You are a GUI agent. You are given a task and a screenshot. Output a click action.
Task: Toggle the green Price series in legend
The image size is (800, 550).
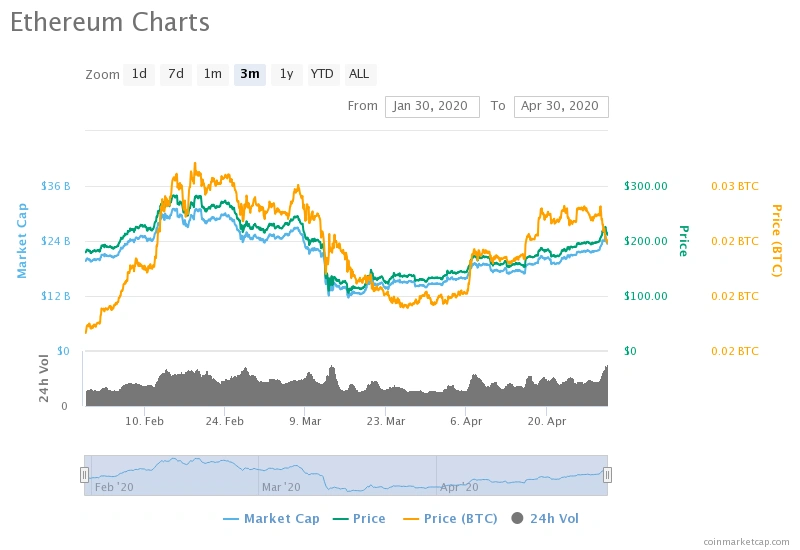point(359,519)
